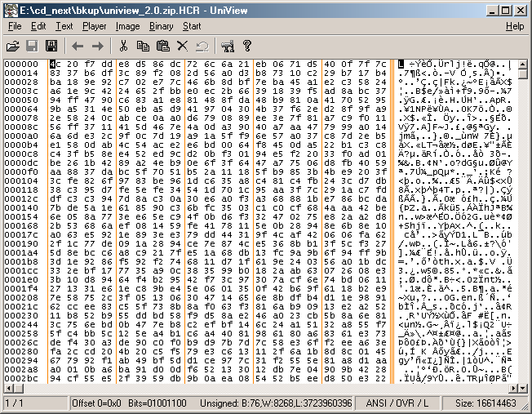Click the Bits=01001100 status text
The width and height of the screenshot is (532, 414).
(x=157, y=403)
